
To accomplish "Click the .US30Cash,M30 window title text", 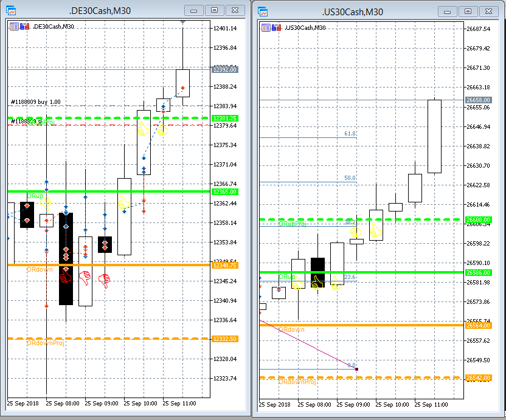I will [x=352, y=12].
